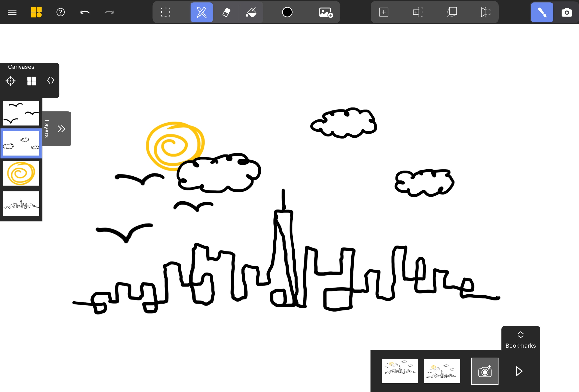
Task: Undo the last stroke
Action: [x=85, y=12]
